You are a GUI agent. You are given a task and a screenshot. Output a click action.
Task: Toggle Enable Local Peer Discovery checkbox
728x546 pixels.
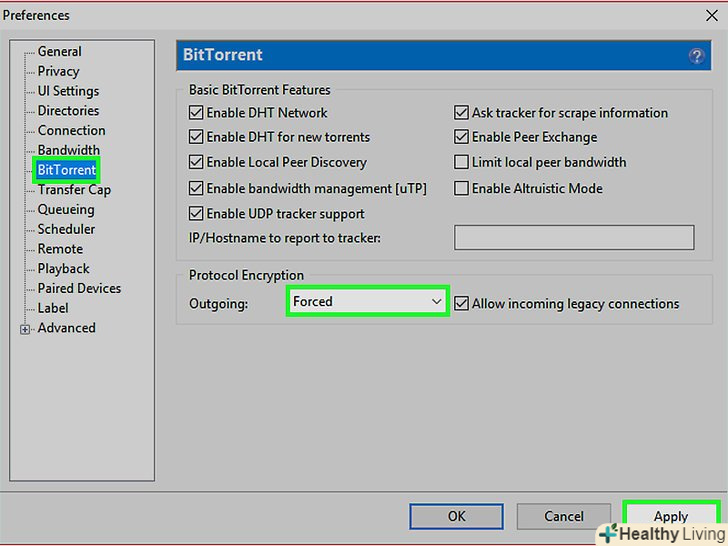pos(196,162)
